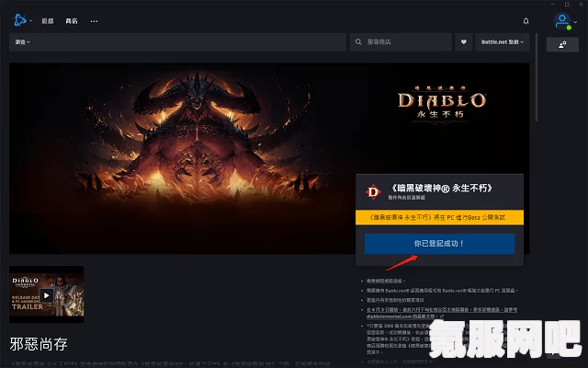588x368 pixels.
Task: Open the three-dots more menu
Action: coord(94,21)
